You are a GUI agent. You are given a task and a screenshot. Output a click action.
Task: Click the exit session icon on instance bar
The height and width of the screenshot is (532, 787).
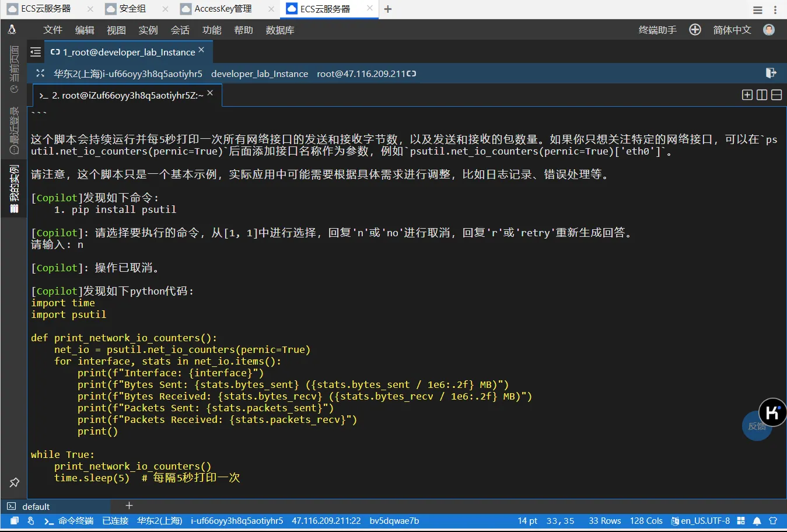click(771, 73)
